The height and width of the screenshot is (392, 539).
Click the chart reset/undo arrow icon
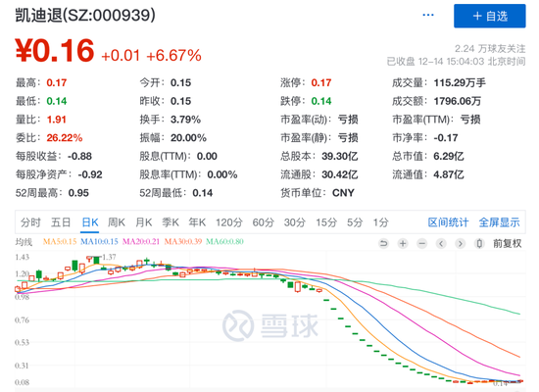tap(383, 244)
